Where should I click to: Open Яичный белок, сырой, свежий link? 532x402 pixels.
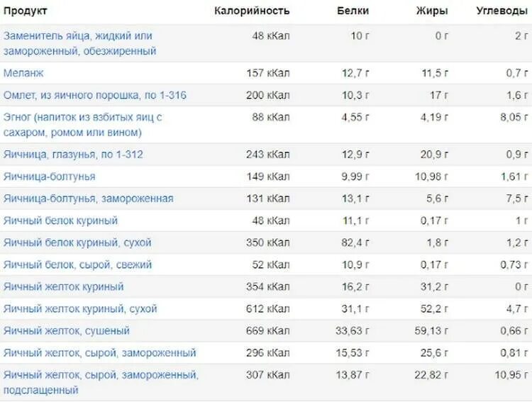(78, 264)
